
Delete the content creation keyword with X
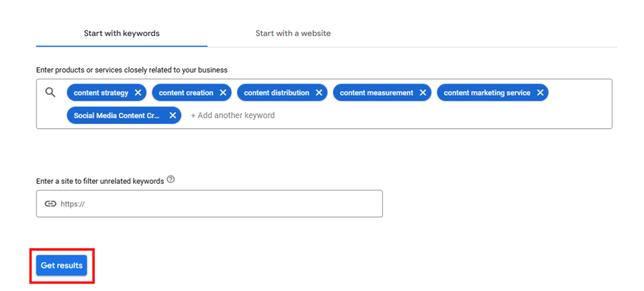[x=223, y=93]
